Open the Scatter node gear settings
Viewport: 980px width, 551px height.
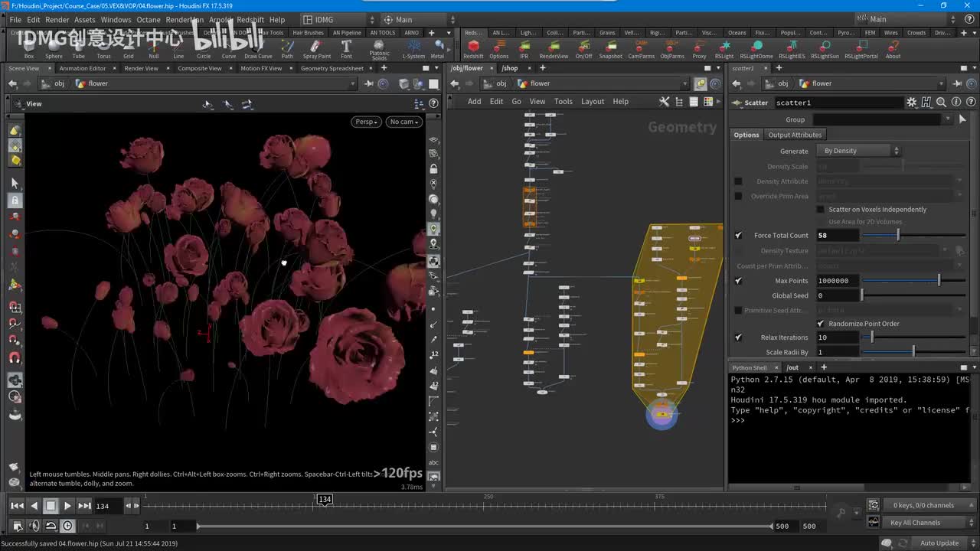911,103
